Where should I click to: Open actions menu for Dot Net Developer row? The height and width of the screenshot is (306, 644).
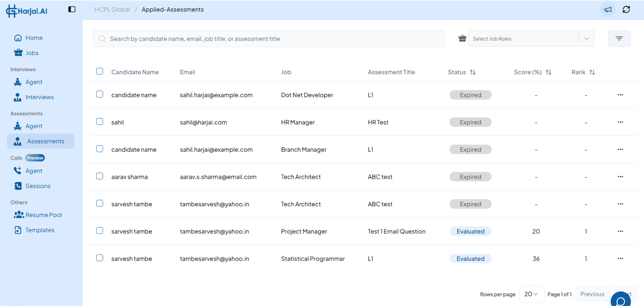pos(620,95)
